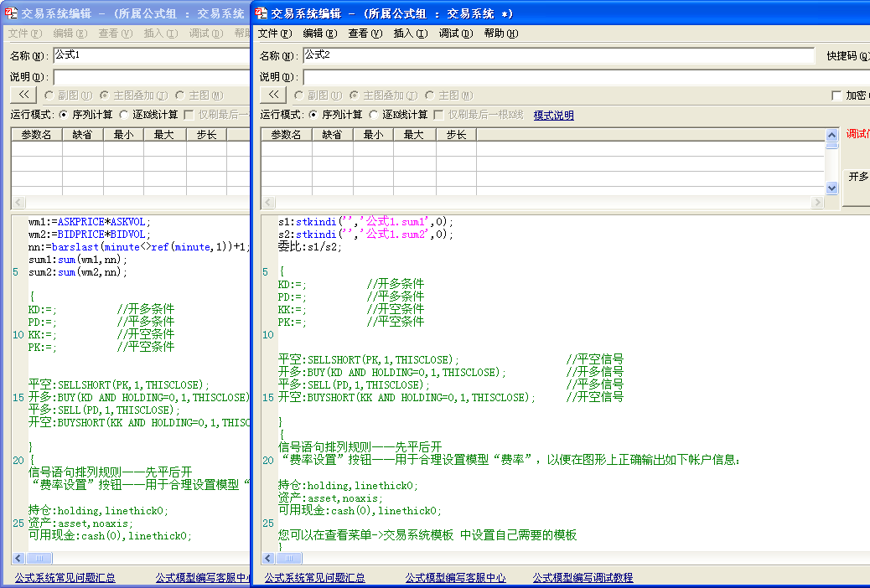Click the 说明 field in 公式1 window
870x588 pixels.
click(152, 77)
